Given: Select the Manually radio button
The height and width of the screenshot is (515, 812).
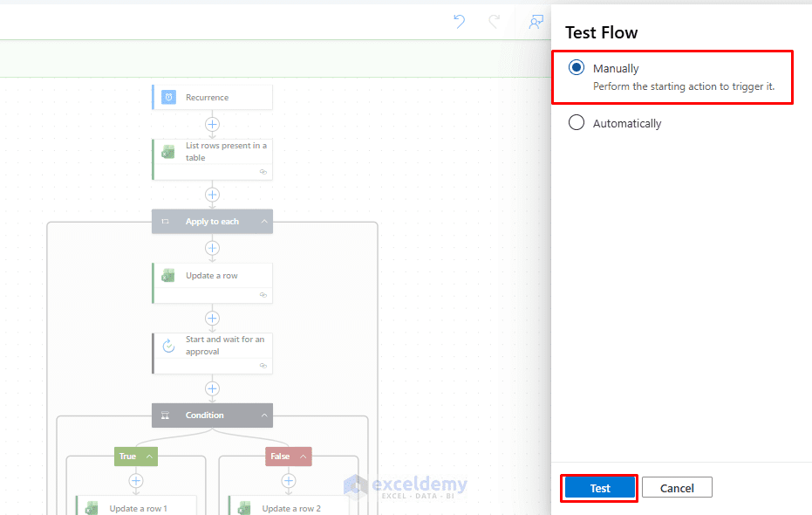Looking at the screenshot, I should click(x=577, y=68).
